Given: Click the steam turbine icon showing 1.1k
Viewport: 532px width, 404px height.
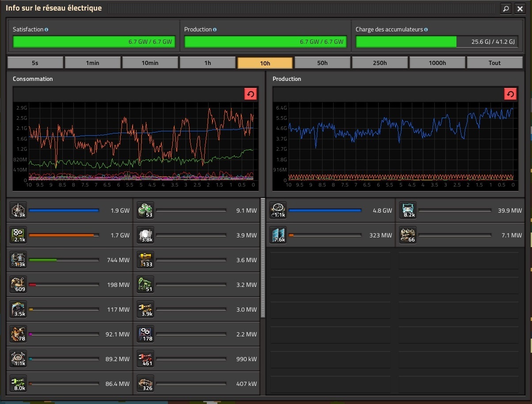Looking at the screenshot, I should coord(278,211).
